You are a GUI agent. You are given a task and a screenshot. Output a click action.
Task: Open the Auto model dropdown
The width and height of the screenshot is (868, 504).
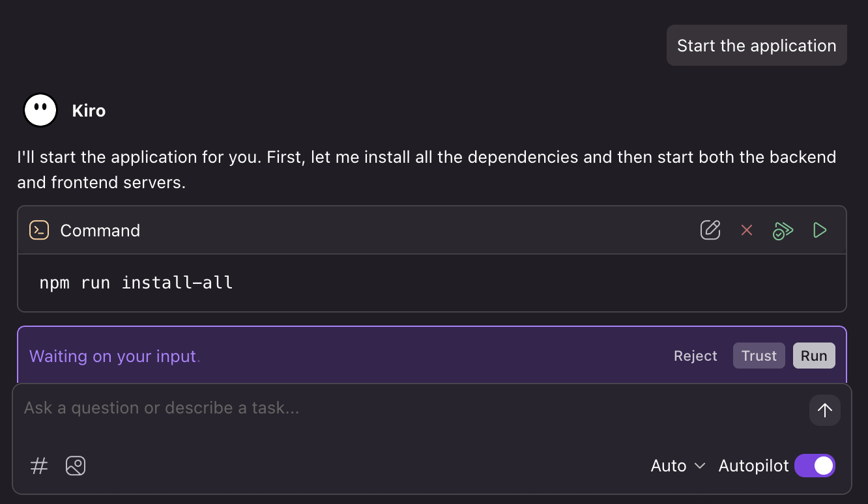click(x=678, y=466)
